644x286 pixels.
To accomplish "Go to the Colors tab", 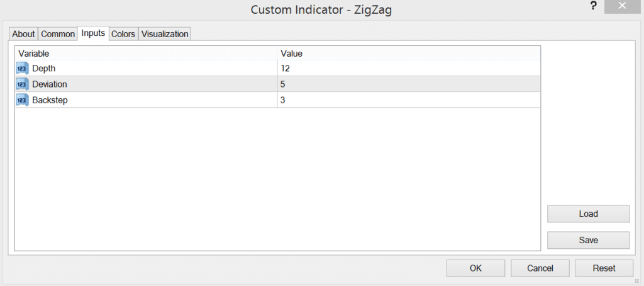I will [x=123, y=34].
